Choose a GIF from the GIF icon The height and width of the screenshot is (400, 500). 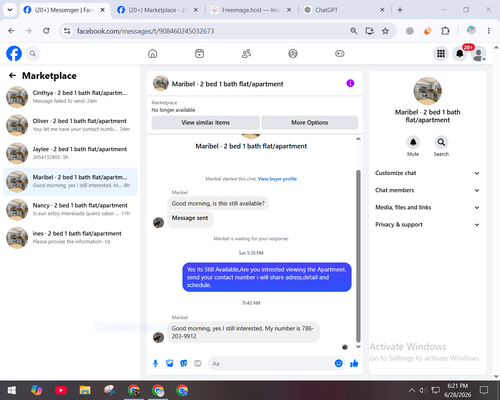tap(198, 363)
